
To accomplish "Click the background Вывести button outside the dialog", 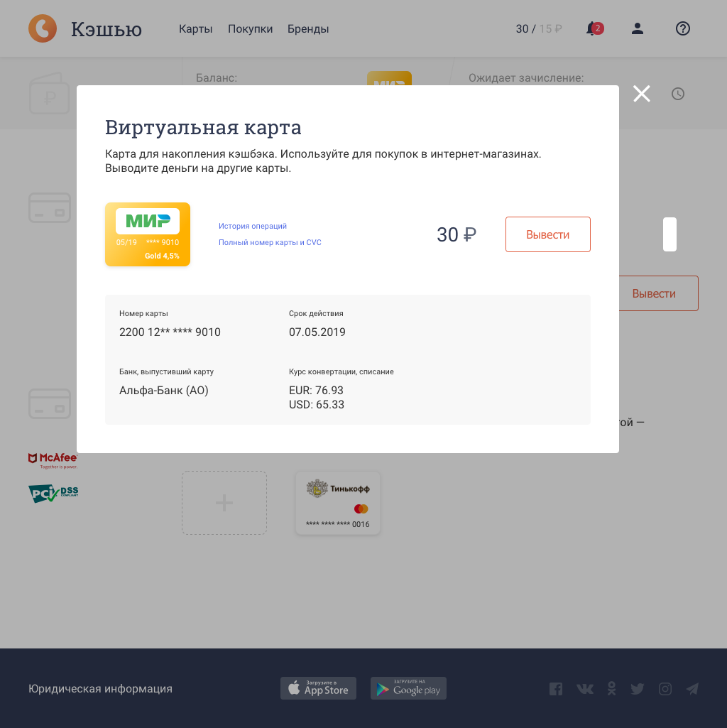I will point(658,293).
